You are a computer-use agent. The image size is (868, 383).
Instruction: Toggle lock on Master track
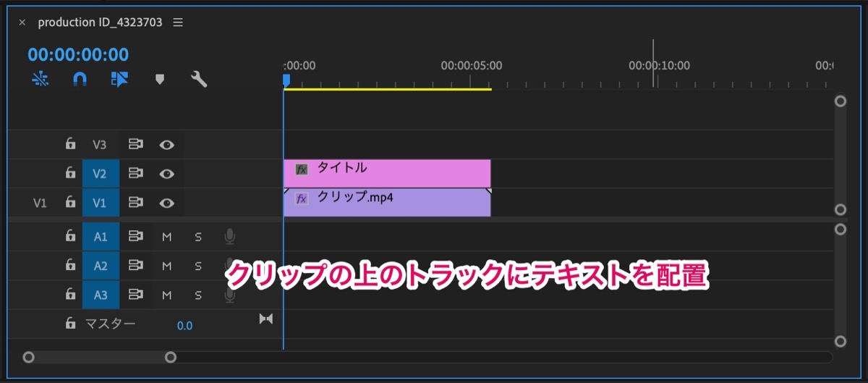click(x=70, y=323)
